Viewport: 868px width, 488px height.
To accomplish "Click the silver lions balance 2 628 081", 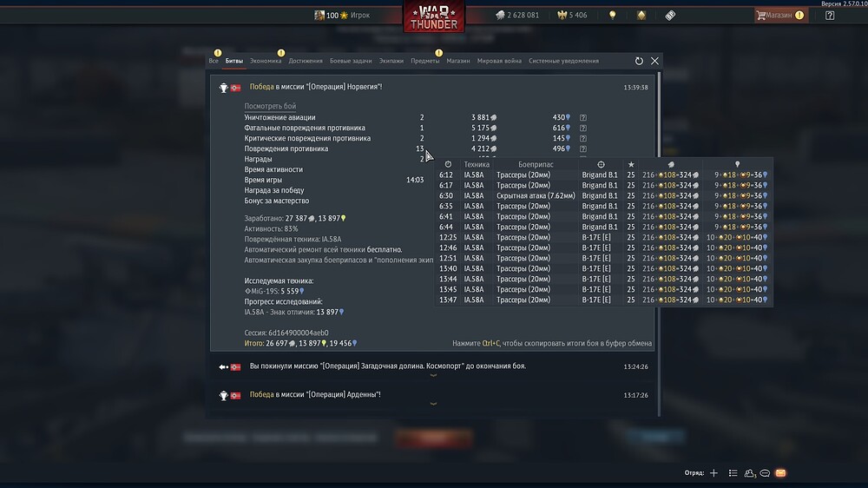I will [517, 16].
